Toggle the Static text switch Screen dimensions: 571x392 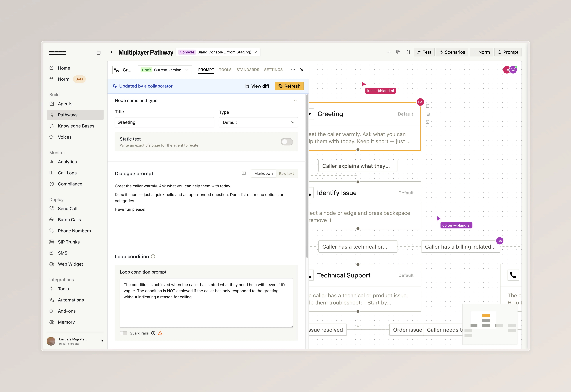point(287,142)
